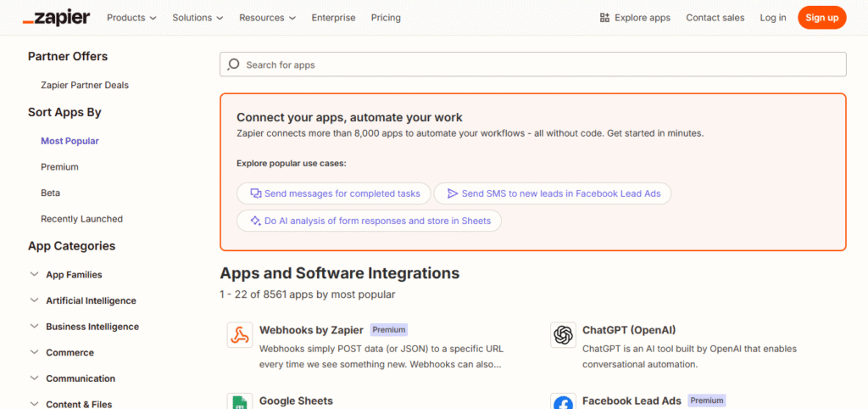Expand the Content & Files category
The width and height of the screenshot is (868, 409).
(x=71, y=404)
